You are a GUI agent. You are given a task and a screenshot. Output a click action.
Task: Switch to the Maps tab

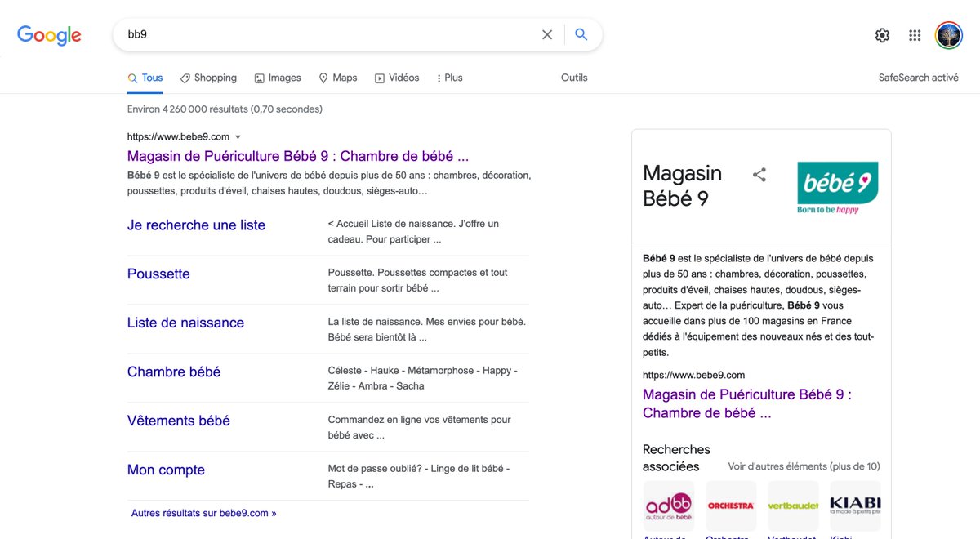tap(338, 78)
